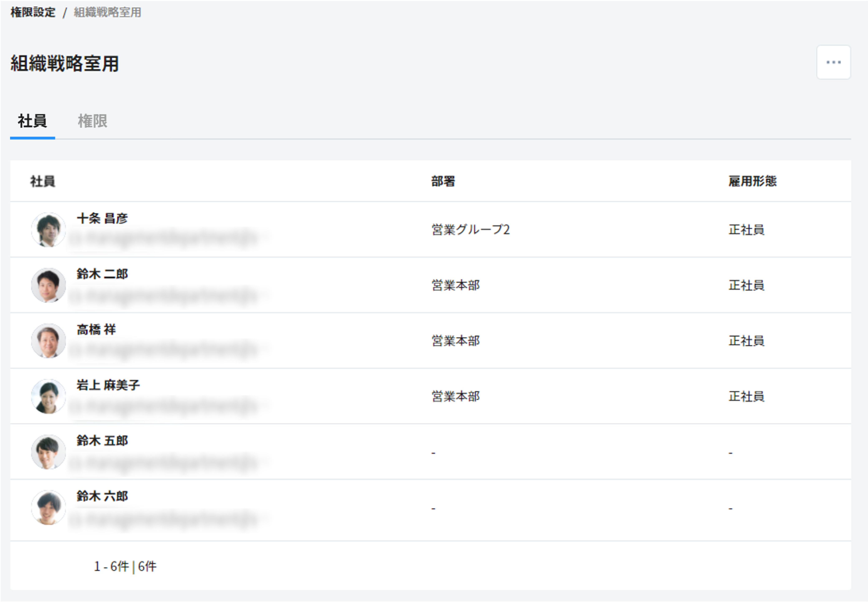Click the 雇用形態 column header
This screenshot has width=868, height=602.
752,181
